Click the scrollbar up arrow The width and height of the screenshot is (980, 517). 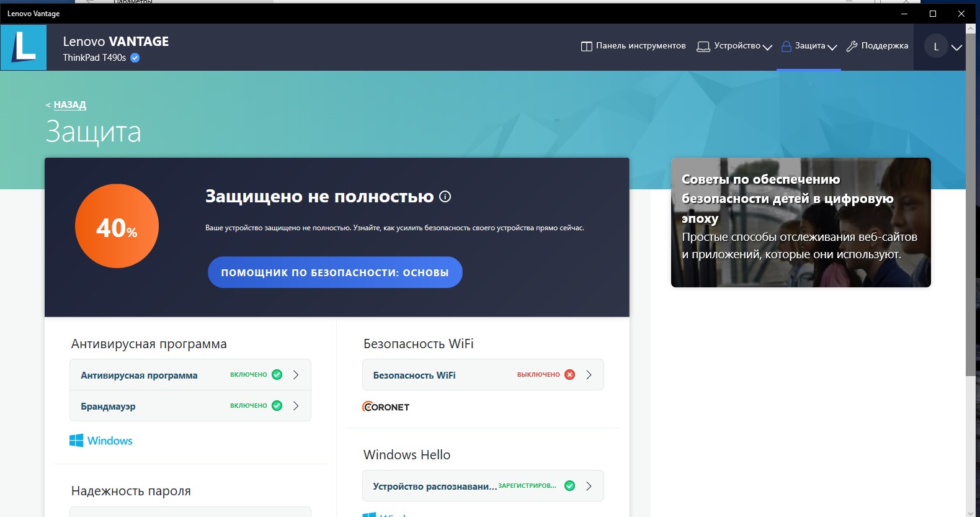pyautogui.click(x=971, y=29)
